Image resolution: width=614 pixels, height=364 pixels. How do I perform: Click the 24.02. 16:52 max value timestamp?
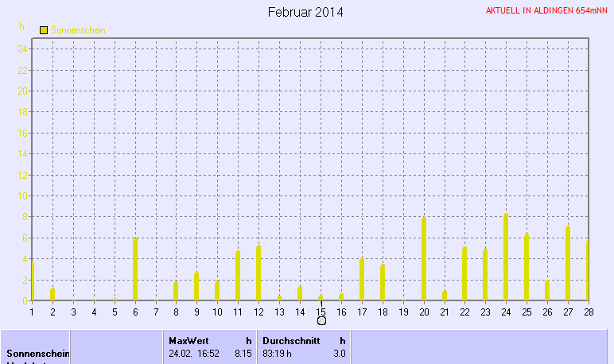(194, 353)
